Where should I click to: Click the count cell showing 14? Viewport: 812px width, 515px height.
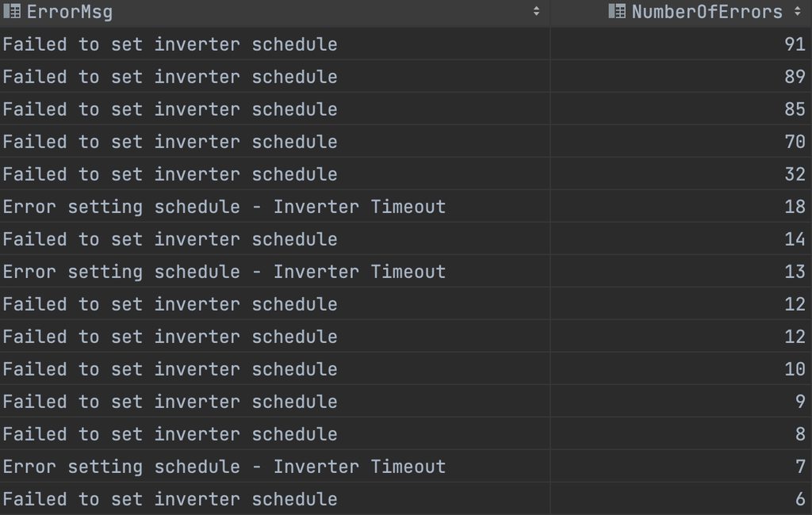pos(794,239)
